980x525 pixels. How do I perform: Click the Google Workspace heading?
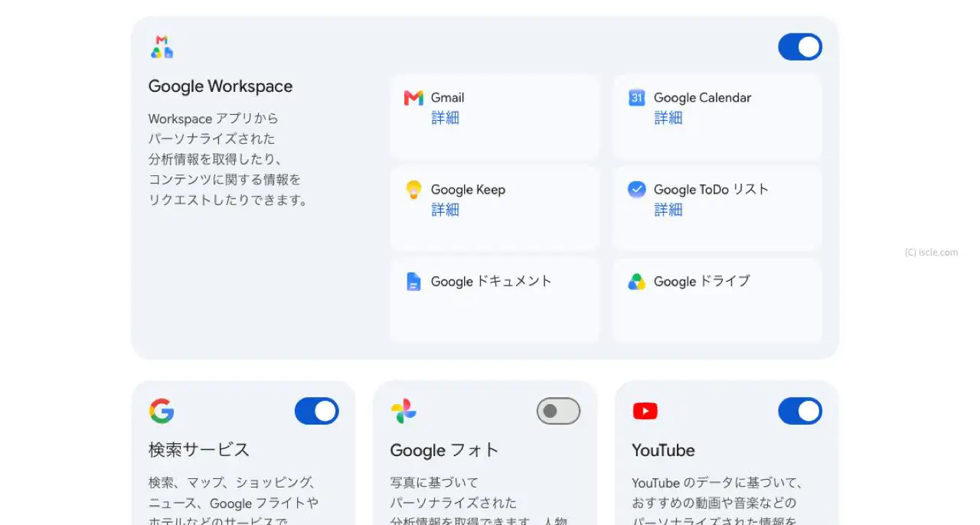220,86
